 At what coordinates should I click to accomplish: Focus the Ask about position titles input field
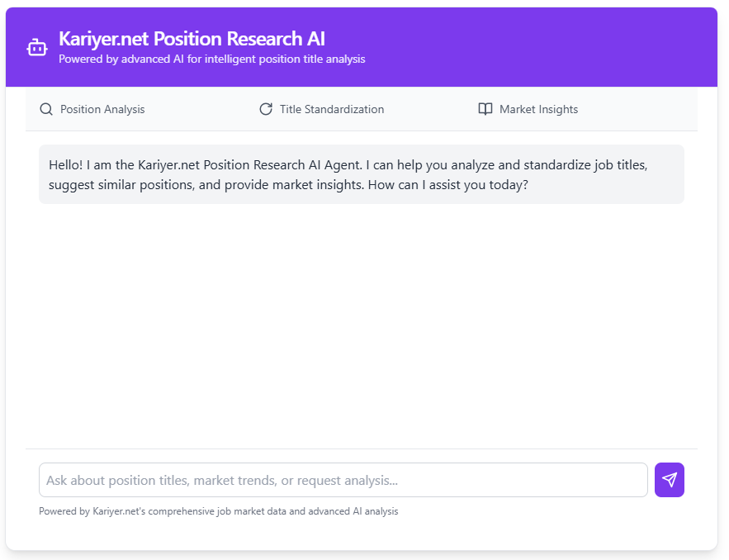pos(342,480)
